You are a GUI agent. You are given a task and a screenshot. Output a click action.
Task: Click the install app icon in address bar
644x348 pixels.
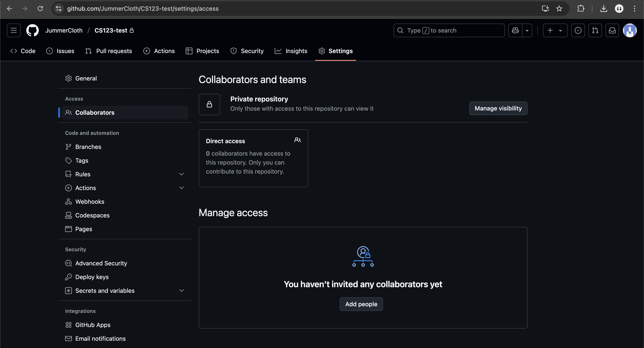545,9
